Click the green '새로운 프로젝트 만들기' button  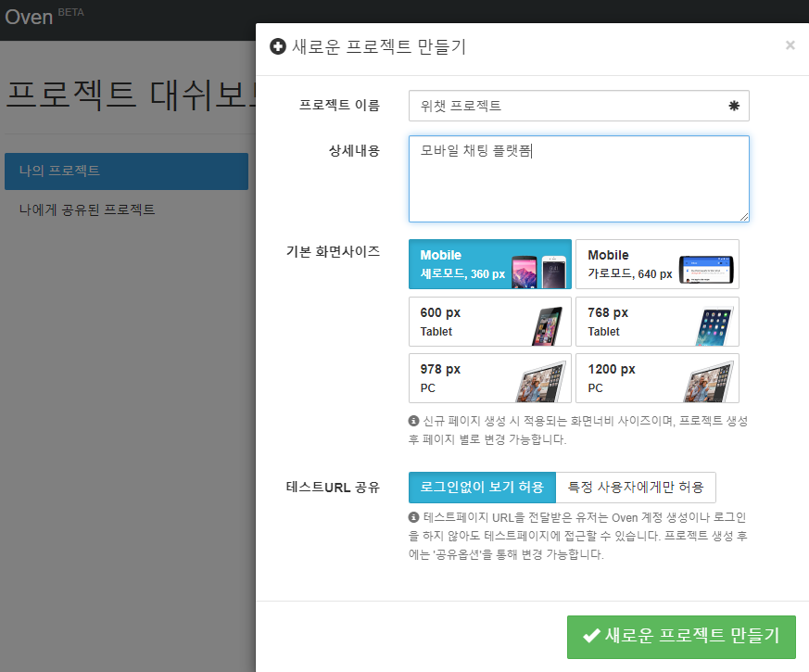pyautogui.click(x=681, y=637)
